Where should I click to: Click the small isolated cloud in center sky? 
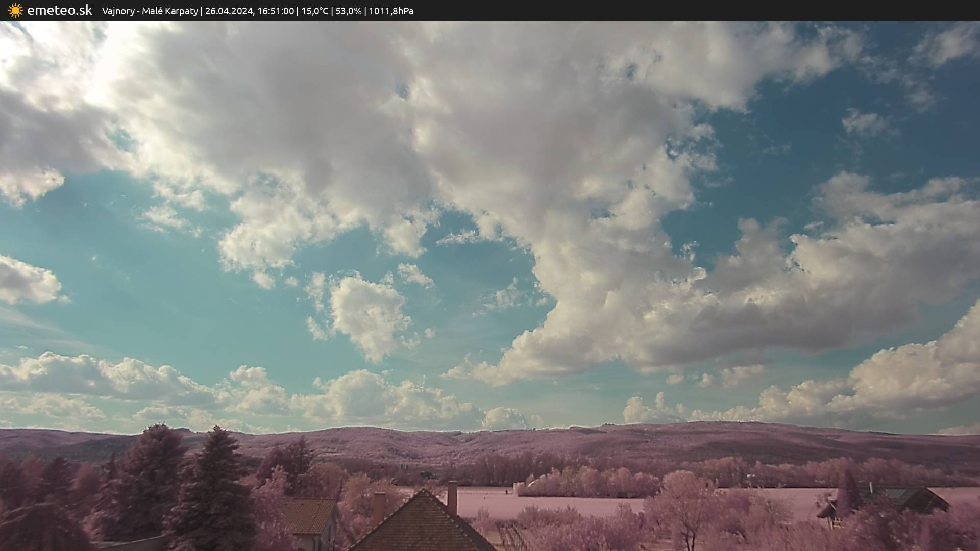(x=369, y=314)
